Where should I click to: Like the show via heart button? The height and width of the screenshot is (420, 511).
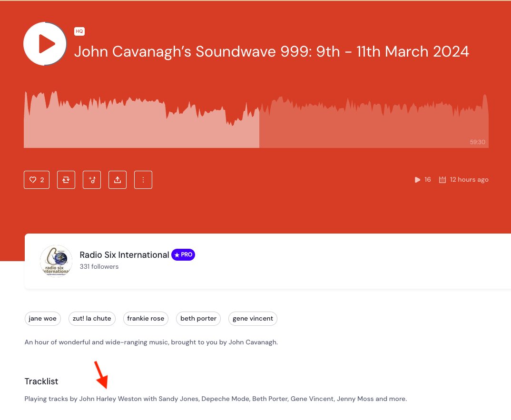[x=37, y=180]
